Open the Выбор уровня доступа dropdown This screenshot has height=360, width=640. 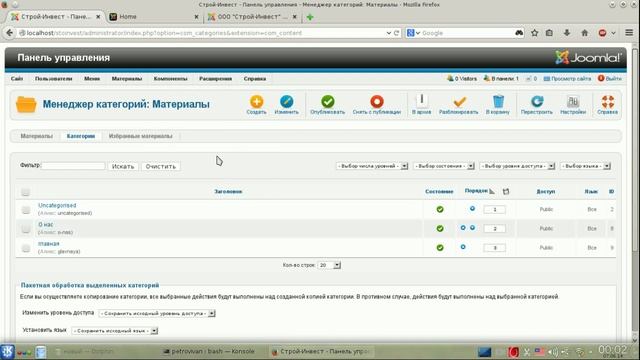click(517, 166)
